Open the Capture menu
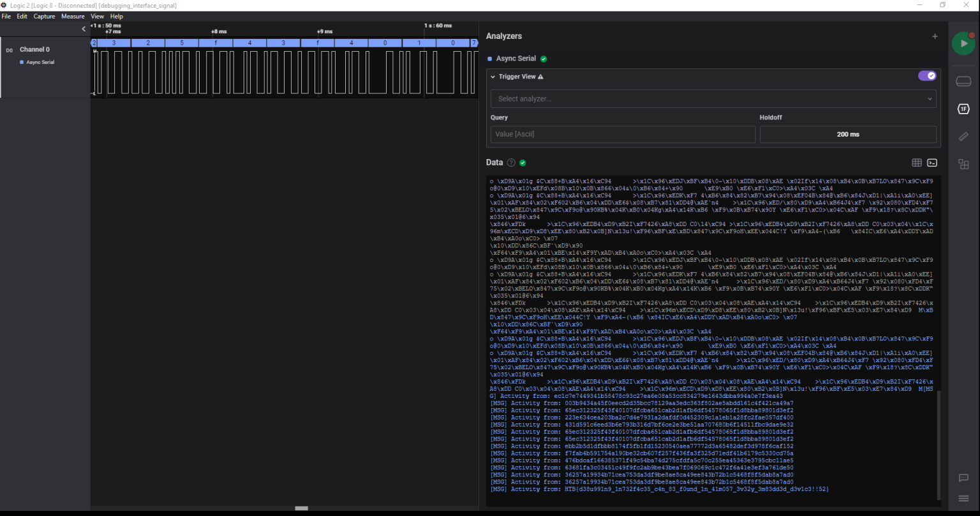This screenshot has width=980, height=516. [44, 17]
